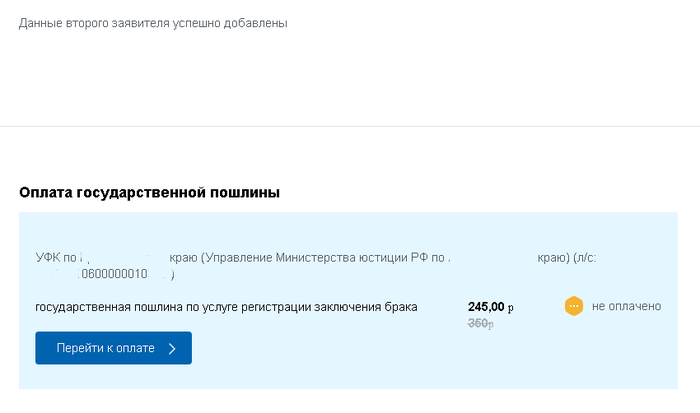
Task: Click the "не оплачено" status label
Action: click(x=626, y=306)
